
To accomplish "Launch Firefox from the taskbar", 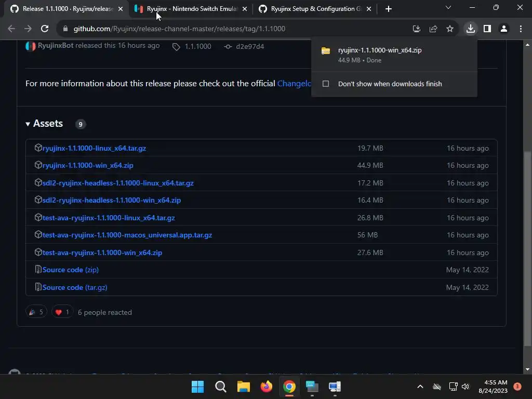I will [x=267, y=387].
